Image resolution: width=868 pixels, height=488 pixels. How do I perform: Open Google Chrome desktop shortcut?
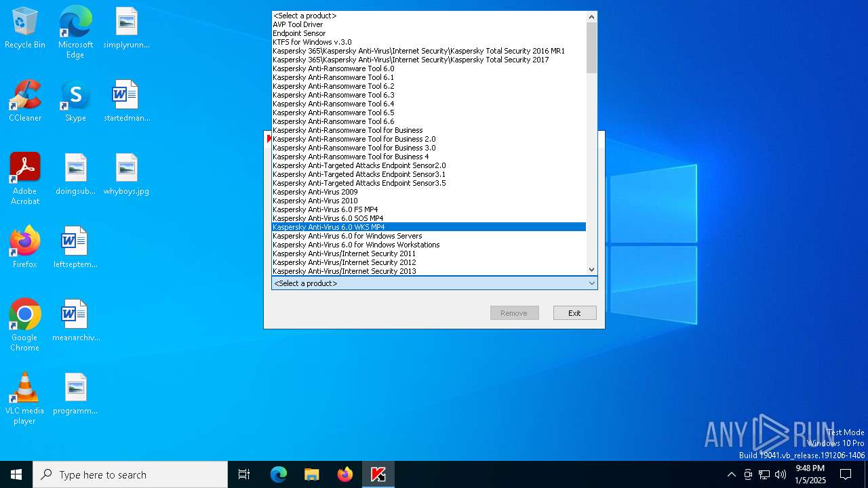25,325
